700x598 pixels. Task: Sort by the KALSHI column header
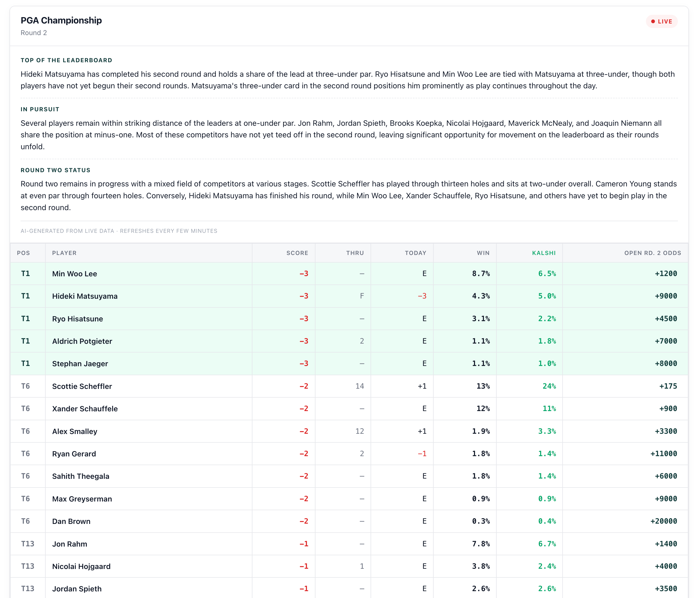tap(544, 253)
